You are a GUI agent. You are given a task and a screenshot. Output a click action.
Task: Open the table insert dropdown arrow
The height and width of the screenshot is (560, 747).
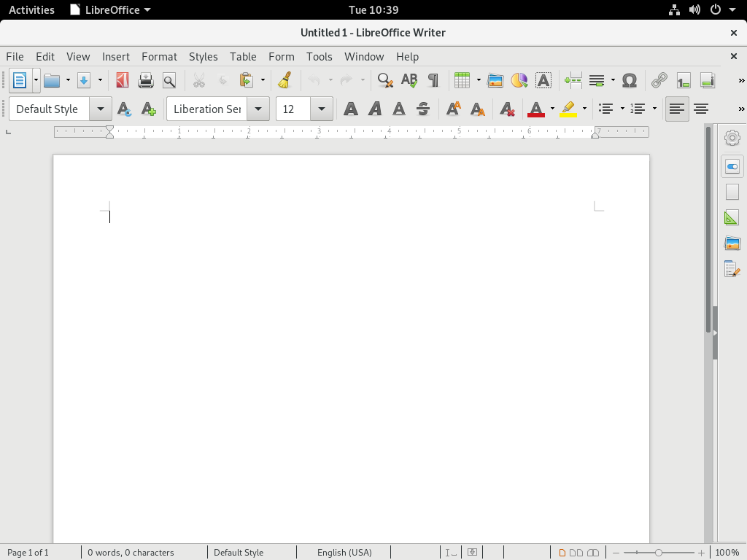[479, 80]
